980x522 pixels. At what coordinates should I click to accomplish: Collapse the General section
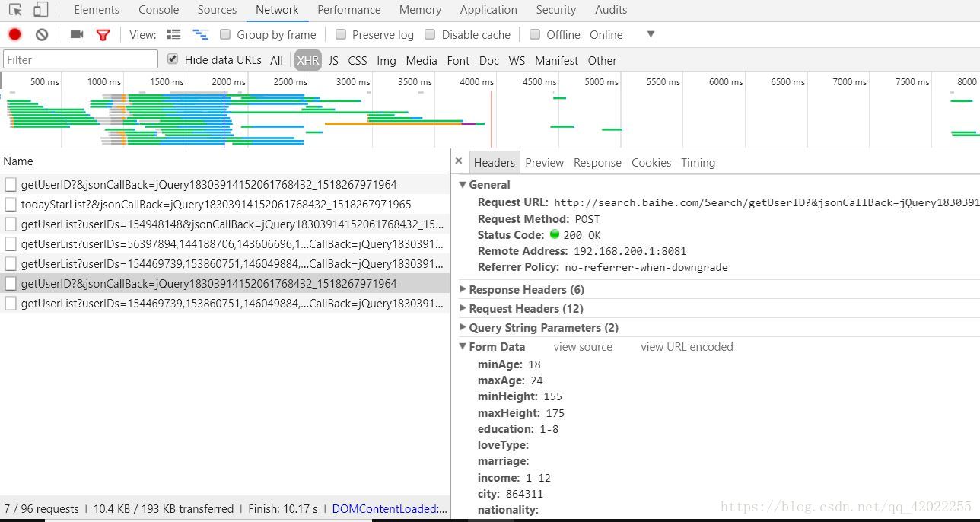(x=463, y=185)
